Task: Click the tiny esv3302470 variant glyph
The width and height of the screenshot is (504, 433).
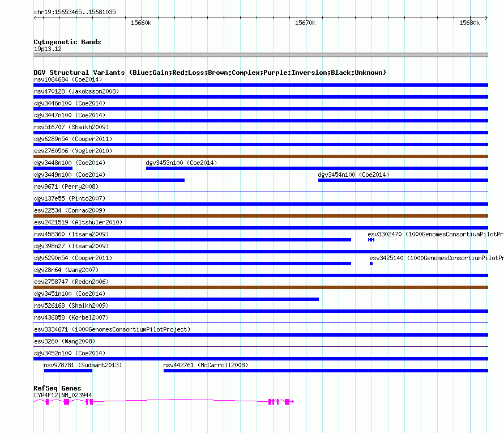Action: [x=371, y=240]
